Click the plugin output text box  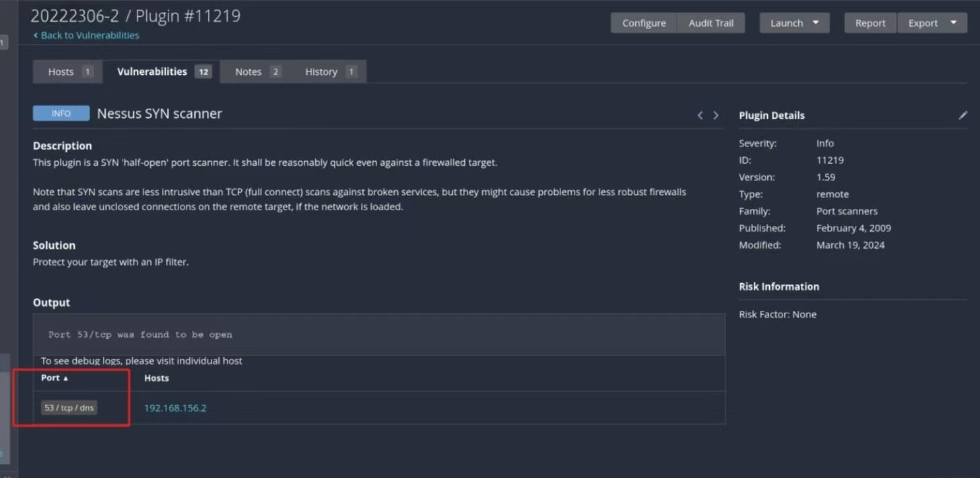[379, 334]
